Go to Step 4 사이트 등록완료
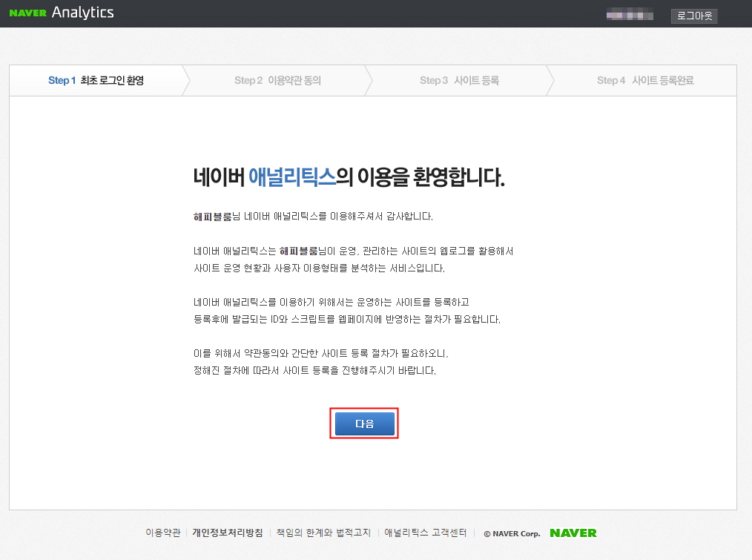This screenshot has width=752, height=560. point(645,79)
